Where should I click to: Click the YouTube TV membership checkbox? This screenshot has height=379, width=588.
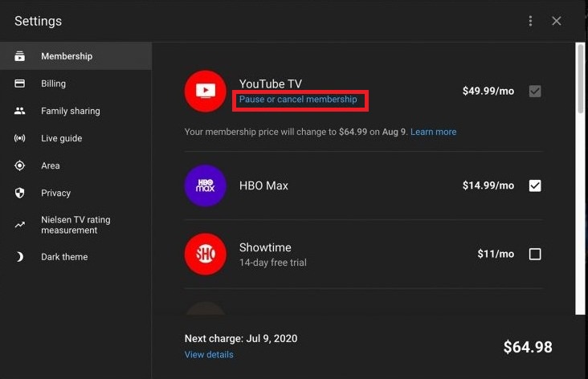pyautogui.click(x=535, y=91)
